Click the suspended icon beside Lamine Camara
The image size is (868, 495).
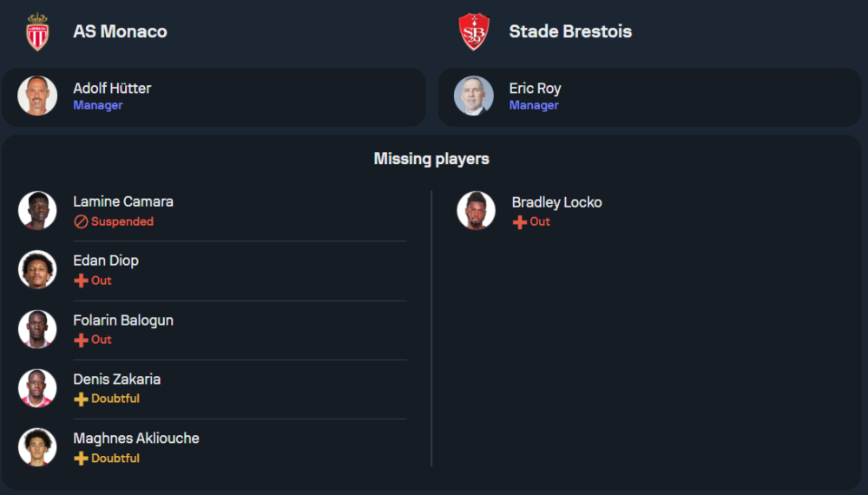tap(81, 221)
